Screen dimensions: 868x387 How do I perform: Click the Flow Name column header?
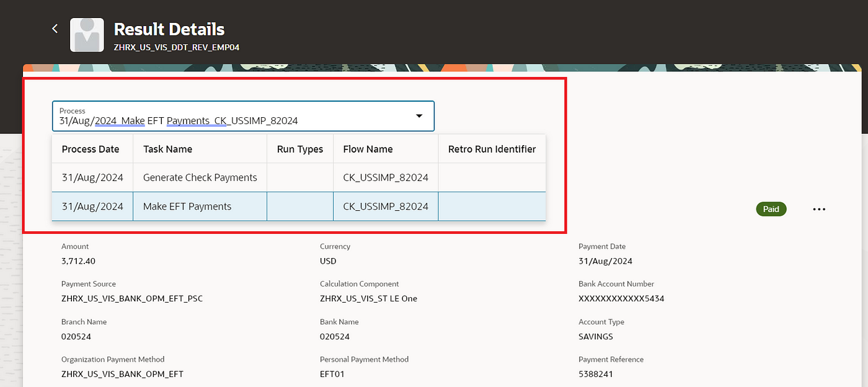point(368,149)
